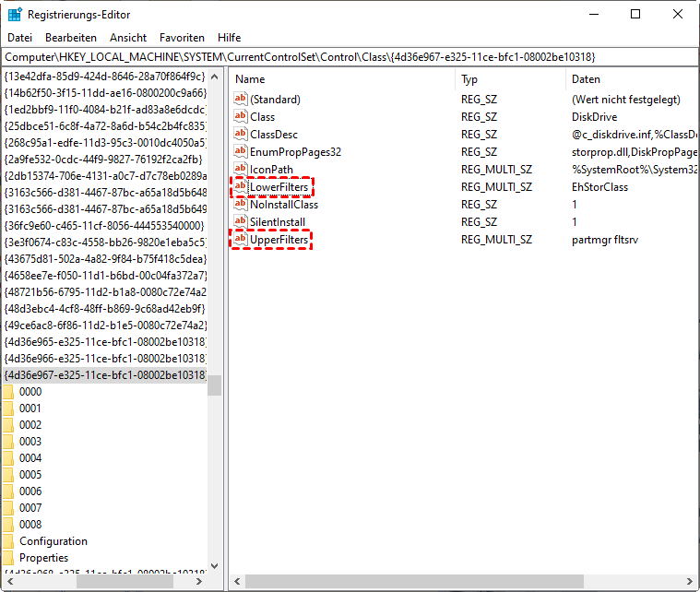700x592 pixels.
Task: Click the Registry Editor app icon in title bar
Action: coord(15,14)
